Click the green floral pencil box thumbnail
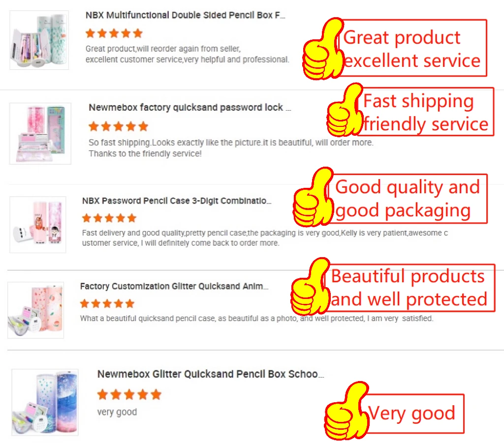Viewport: 504px width, 446px height. (39, 40)
